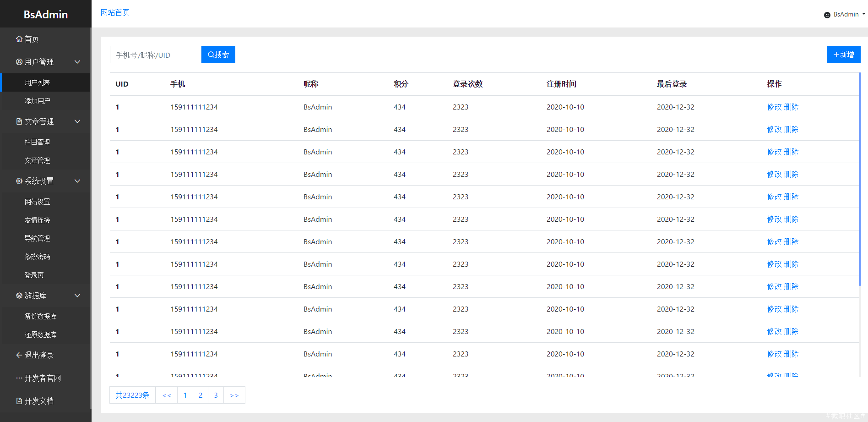Click the 网站首页 breadcrumb link
The image size is (868, 422).
point(115,12)
